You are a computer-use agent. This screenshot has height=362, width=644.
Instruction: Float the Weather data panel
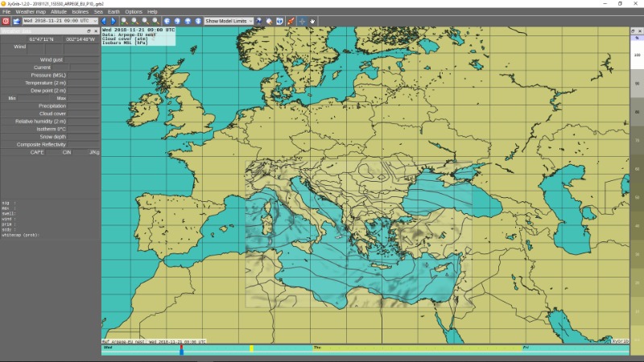[88, 31]
